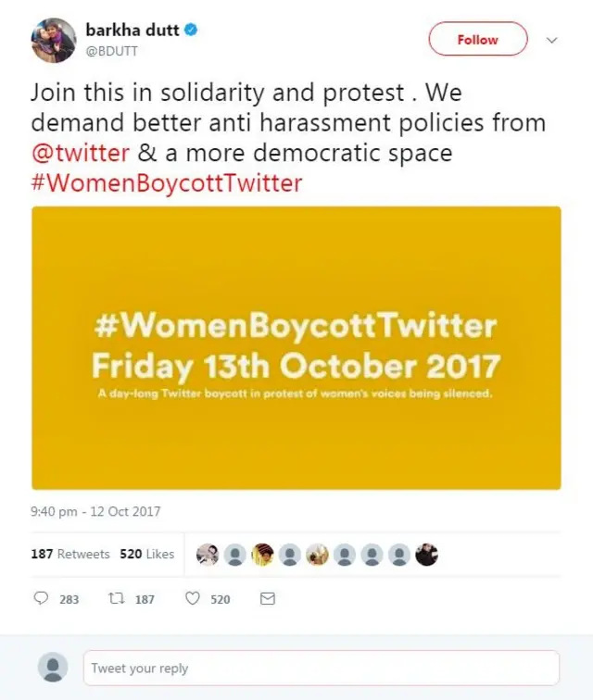Click the blue verified badge icon
The height and width of the screenshot is (700, 593).
click(x=190, y=31)
